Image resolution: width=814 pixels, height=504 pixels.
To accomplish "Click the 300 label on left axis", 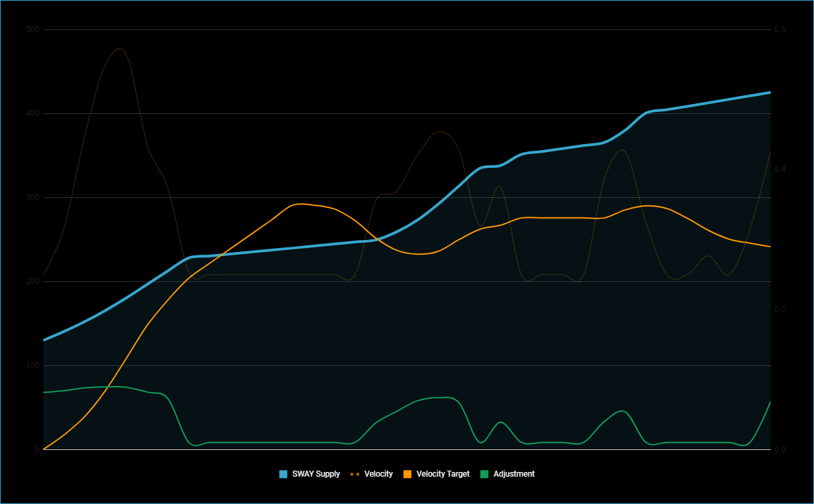I will pyautogui.click(x=32, y=197).
